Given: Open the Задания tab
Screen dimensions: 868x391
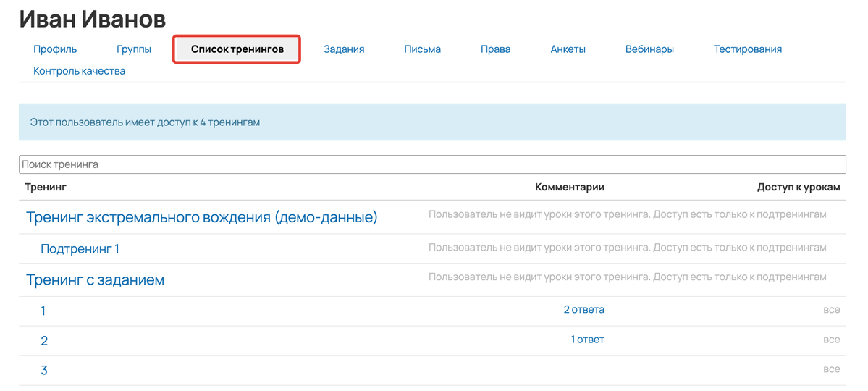Looking at the screenshot, I should pyautogui.click(x=344, y=49).
